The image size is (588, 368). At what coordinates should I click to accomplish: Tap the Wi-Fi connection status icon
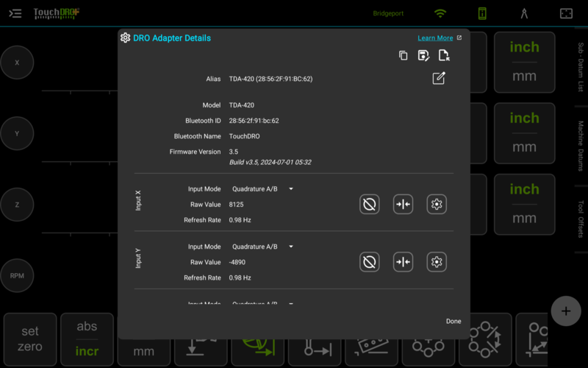(440, 13)
